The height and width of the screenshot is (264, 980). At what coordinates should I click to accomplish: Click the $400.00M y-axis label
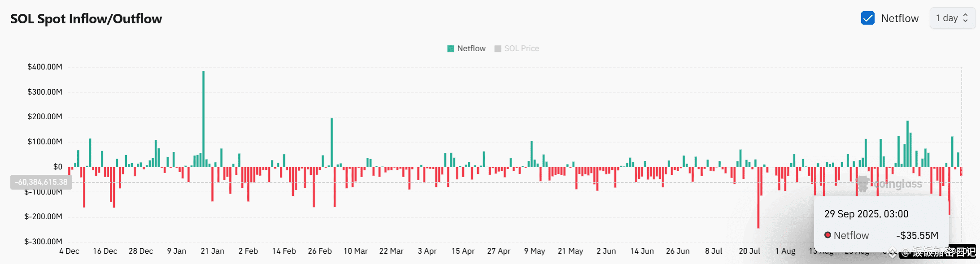[x=45, y=67]
